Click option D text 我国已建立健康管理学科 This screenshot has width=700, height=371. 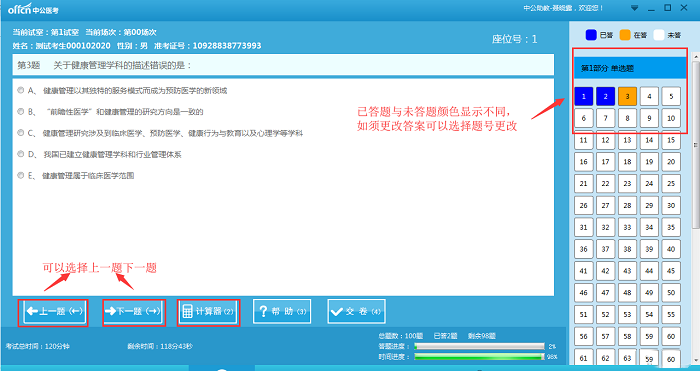112,154
